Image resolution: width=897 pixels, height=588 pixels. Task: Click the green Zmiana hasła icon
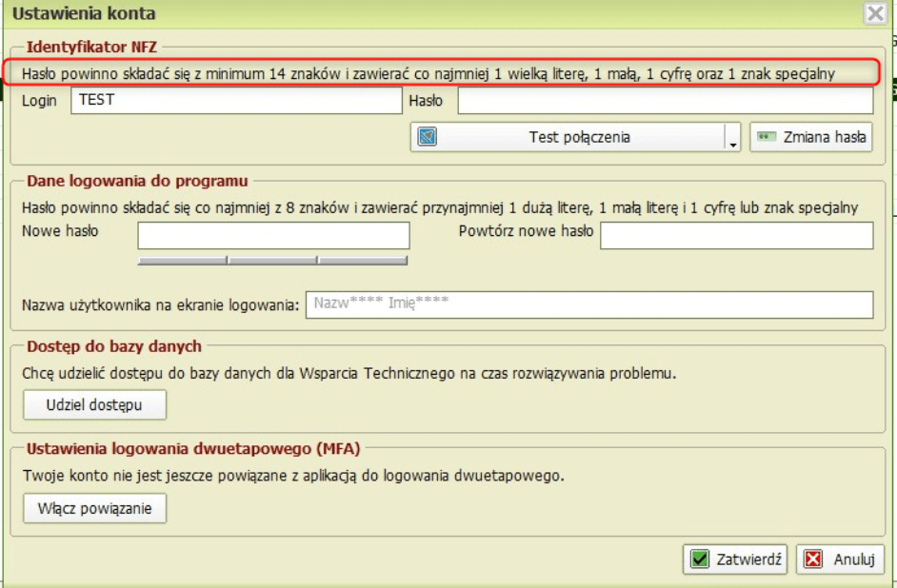click(x=767, y=137)
